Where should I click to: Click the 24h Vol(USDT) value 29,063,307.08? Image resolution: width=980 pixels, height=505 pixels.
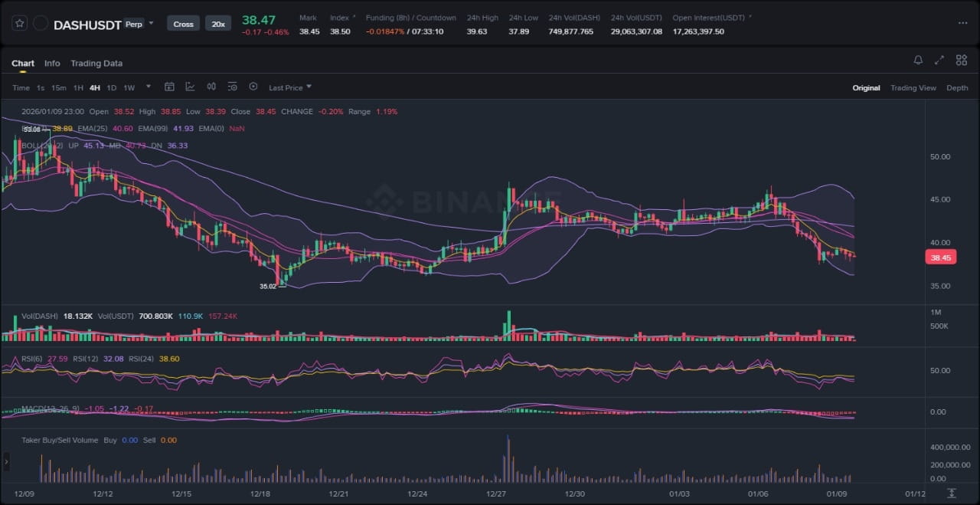636,31
